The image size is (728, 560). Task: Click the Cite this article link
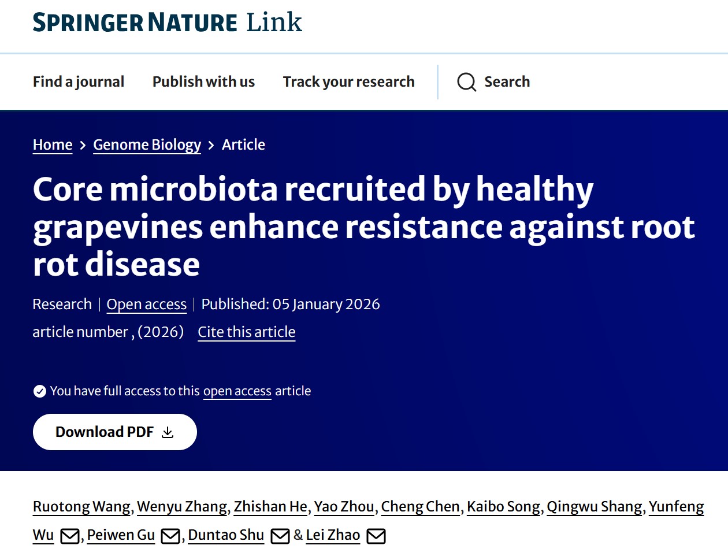tap(246, 332)
